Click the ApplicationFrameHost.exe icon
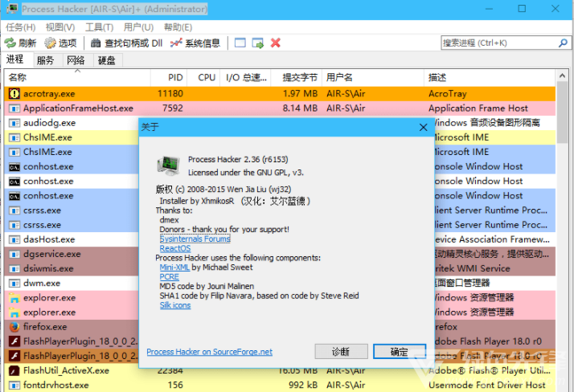574x392 pixels. coord(14,108)
